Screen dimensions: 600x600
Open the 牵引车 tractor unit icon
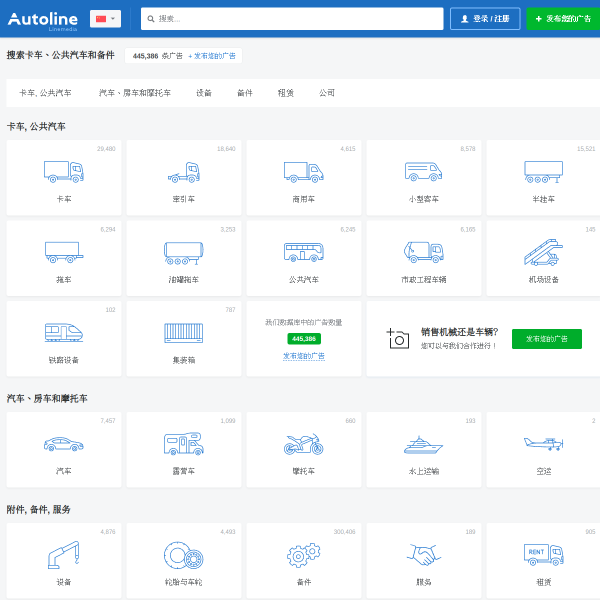point(184,172)
